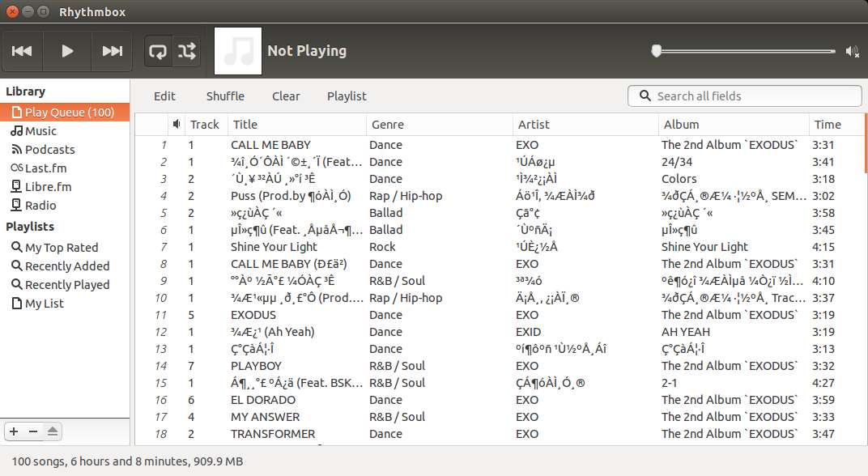Sort by the Title column header
Screen dimensions: 868x476
click(297, 125)
